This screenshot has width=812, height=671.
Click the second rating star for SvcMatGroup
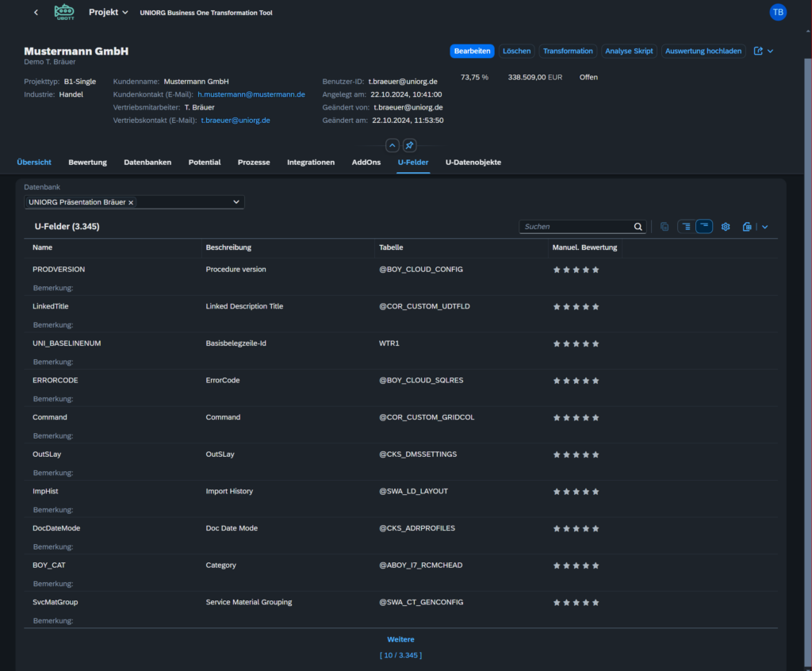[566, 603]
